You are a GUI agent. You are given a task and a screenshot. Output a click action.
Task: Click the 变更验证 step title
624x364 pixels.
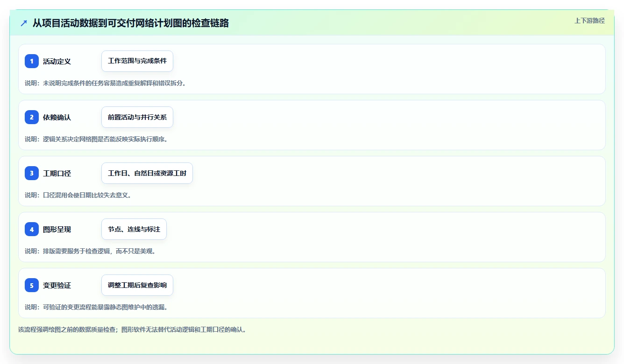57,285
